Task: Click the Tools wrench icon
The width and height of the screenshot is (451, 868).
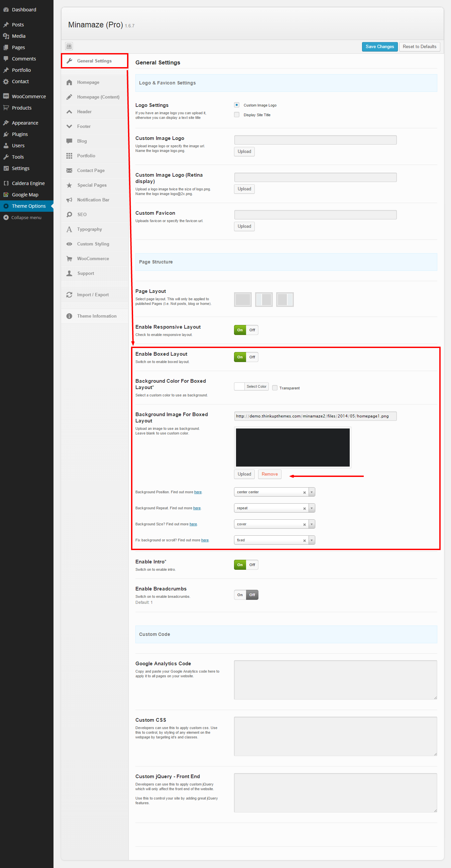Action: pyautogui.click(x=6, y=157)
